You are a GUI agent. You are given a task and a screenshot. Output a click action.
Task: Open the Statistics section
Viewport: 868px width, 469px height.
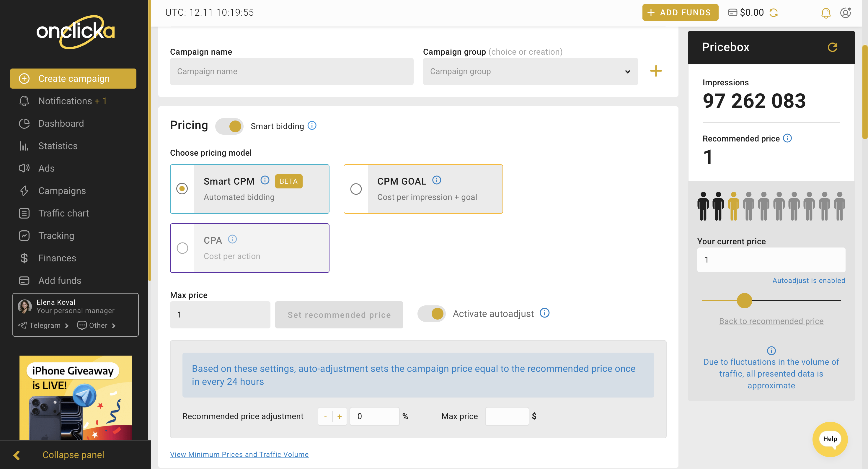click(x=58, y=146)
